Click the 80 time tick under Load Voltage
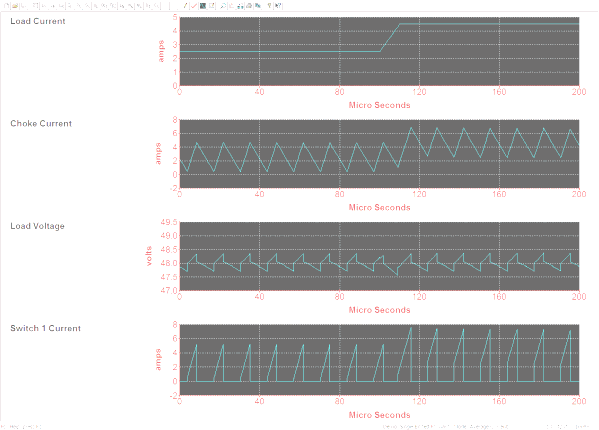 339,297
